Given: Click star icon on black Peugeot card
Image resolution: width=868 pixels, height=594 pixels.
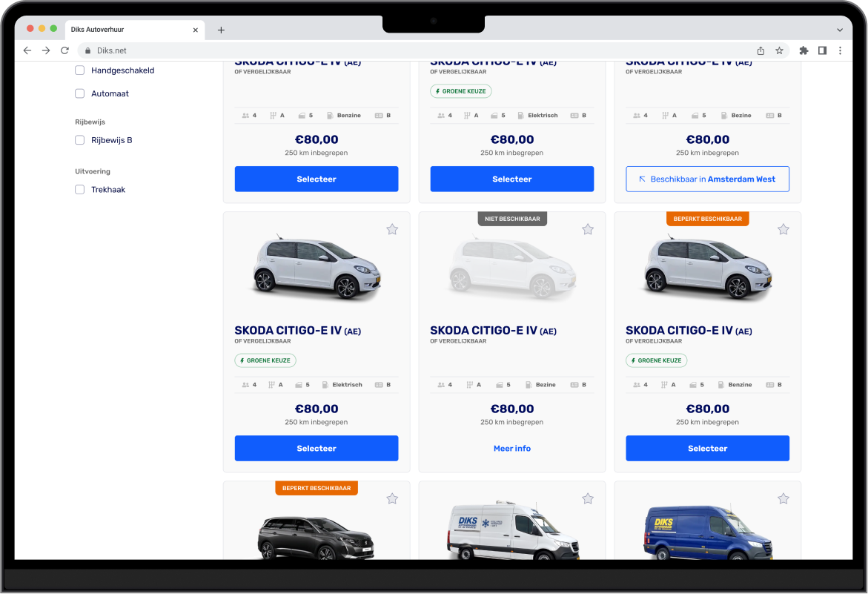Looking at the screenshot, I should point(392,499).
